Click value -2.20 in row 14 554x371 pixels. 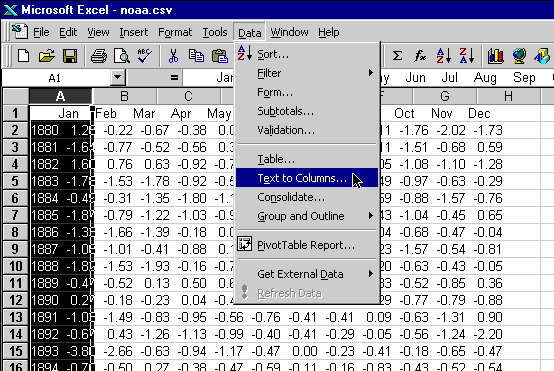click(488, 334)
